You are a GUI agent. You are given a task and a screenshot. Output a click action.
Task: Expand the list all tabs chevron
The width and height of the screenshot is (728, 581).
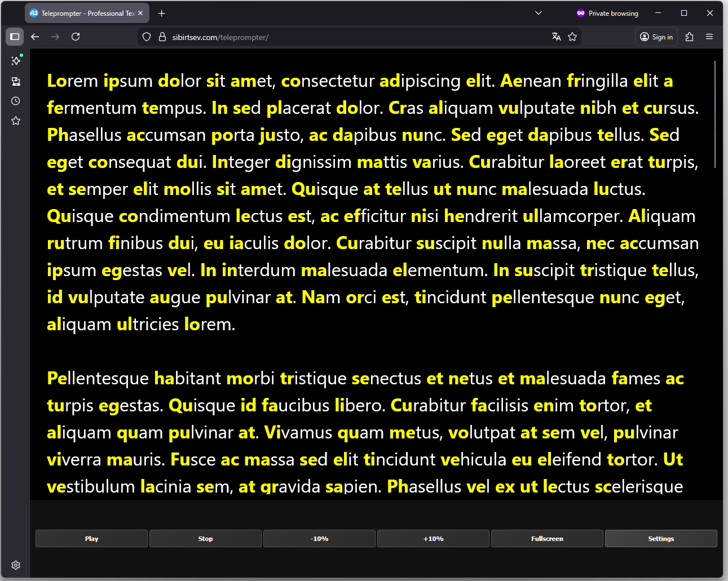539,13
